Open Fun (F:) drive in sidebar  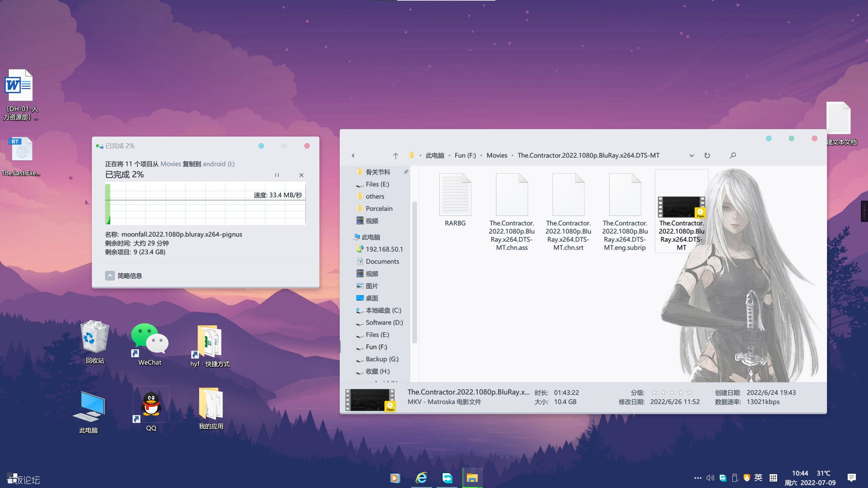(376, 347)
